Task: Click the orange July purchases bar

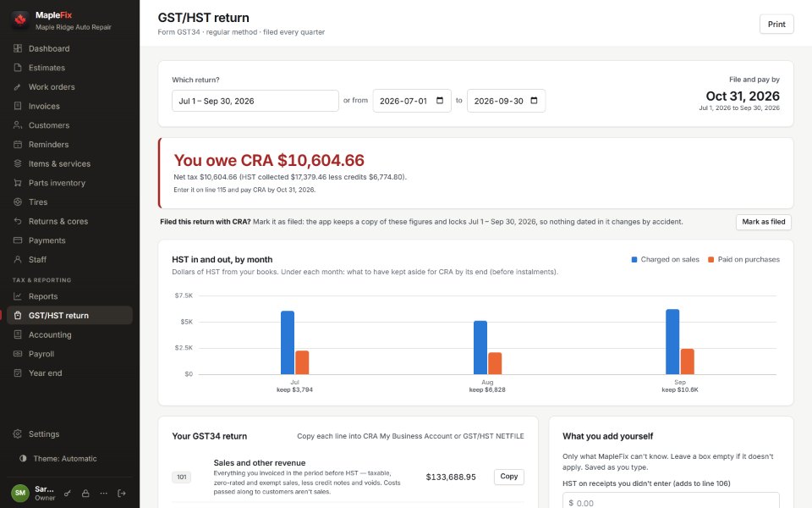Action: [x=302, y=362]
